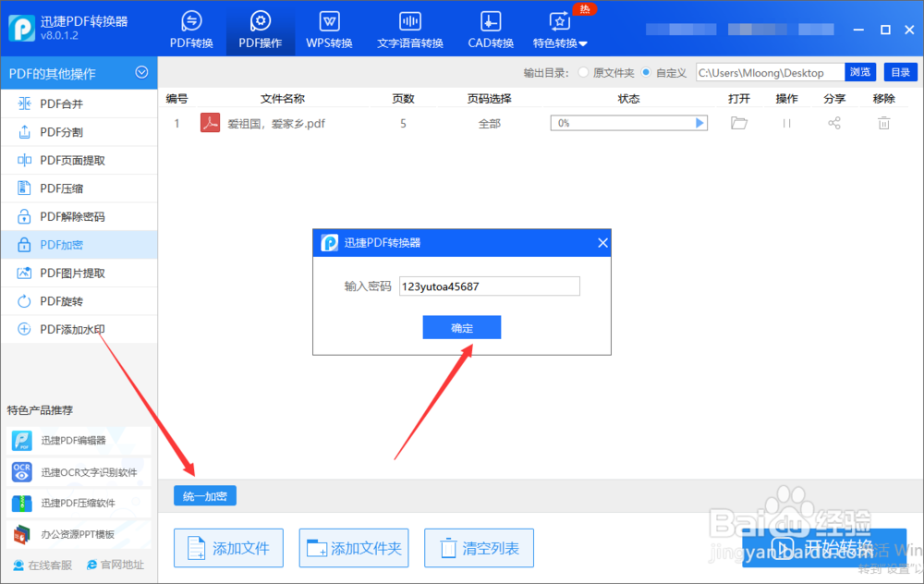Image resolution: width=924 pixels, height=584 pixels.
Task: Select PDF页面提取 in the sidebar
Action: 79,160
